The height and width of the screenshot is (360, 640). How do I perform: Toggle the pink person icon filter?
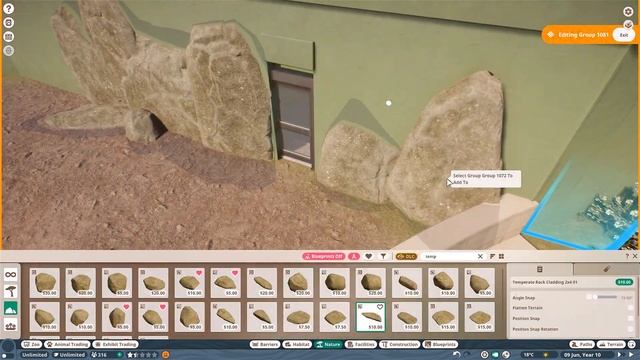click(354, 256)
